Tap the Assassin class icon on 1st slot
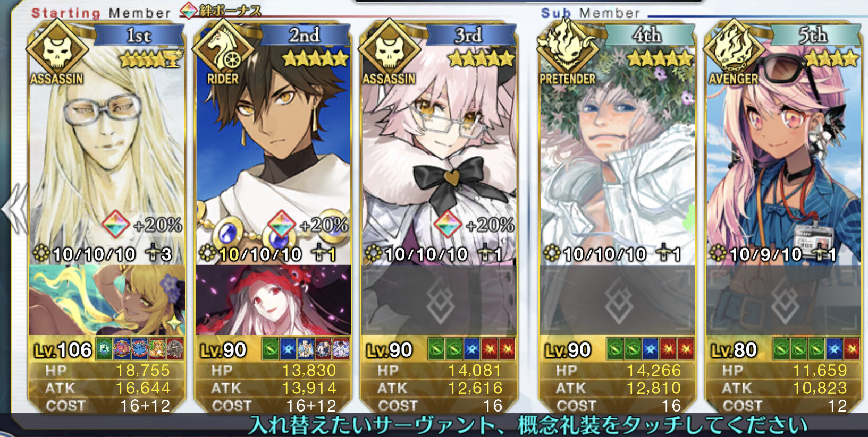Viewport: 868px width, 437px height. coord(57,50)
